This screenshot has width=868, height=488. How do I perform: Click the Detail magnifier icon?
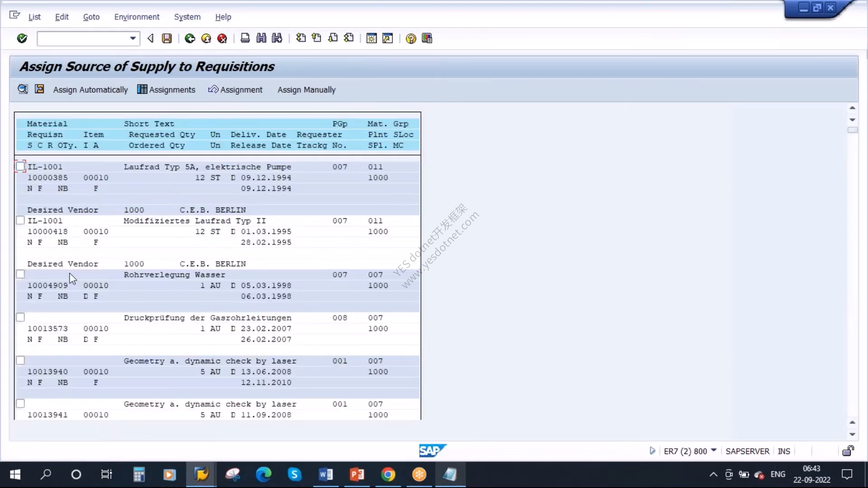pos(23,89)
